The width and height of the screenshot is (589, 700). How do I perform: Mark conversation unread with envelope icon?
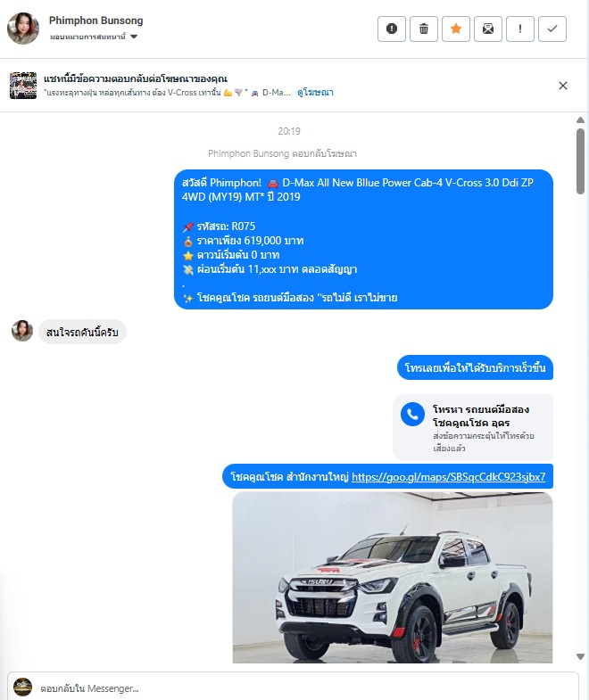click(488, 29)
